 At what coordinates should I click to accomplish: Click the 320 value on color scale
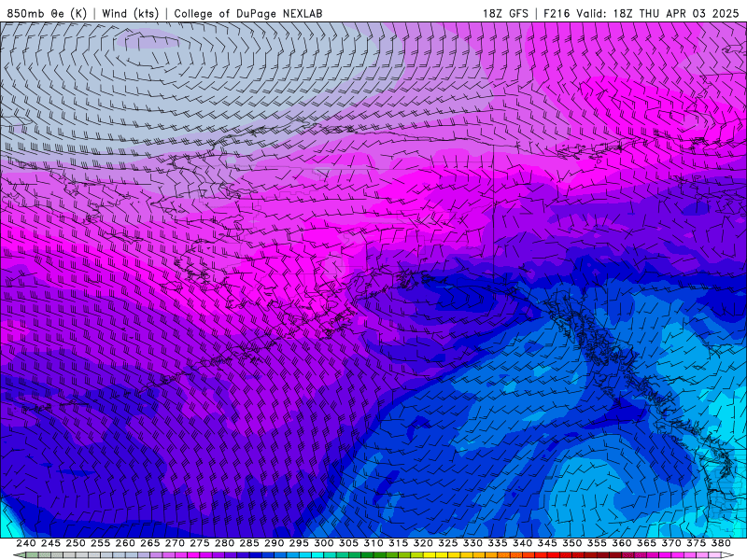[423, 543]
